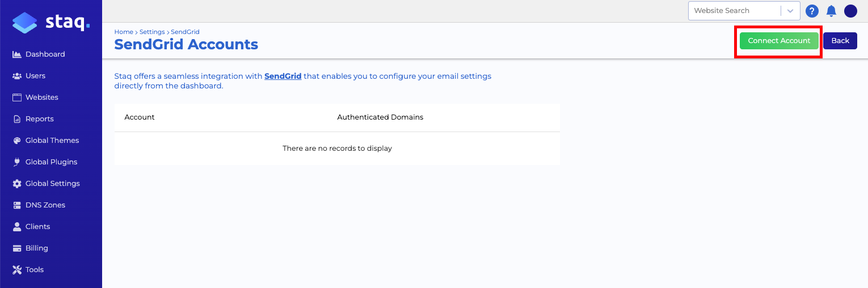This screenshot has width=868, height=288.
Task: Open Global Themes section
Action: [51, 141]
